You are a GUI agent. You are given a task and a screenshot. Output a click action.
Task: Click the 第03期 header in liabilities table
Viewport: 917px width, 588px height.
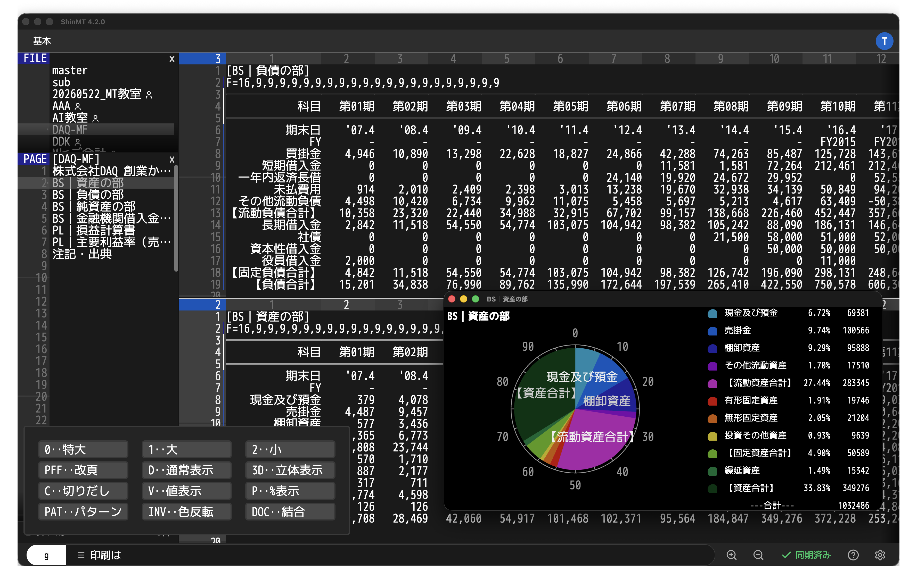click(x=464, y=106)
